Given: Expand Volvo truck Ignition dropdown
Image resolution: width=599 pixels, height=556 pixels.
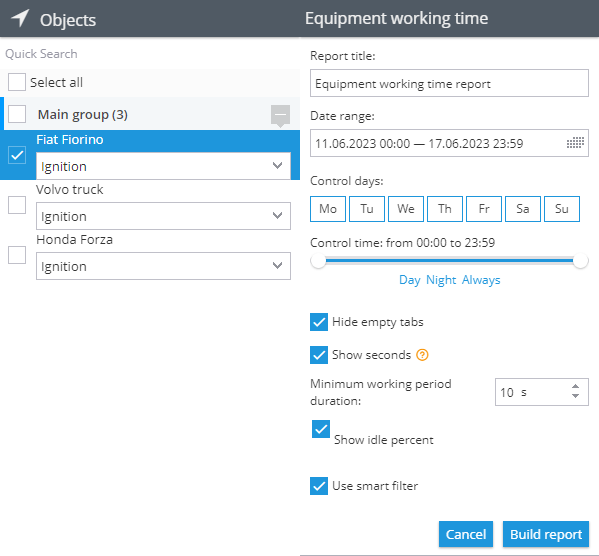Looking at the screenshot, I should click(163, 216).
